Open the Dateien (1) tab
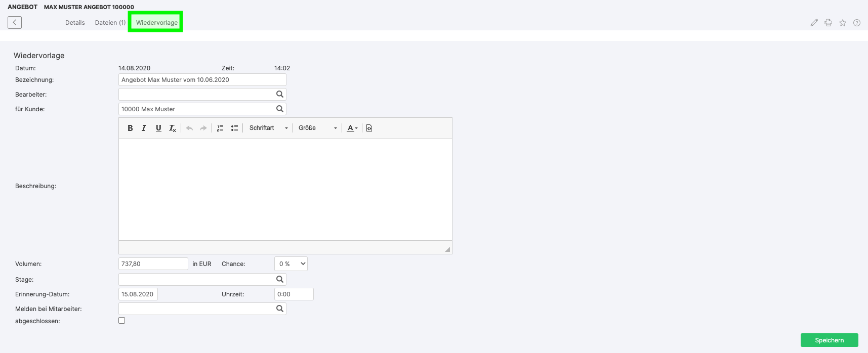 point(110,23)
